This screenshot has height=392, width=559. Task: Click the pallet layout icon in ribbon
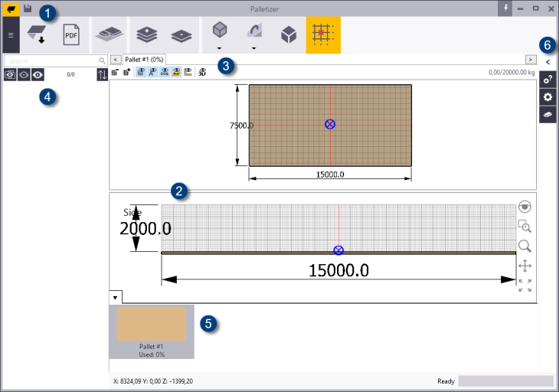tap(109, 34)
